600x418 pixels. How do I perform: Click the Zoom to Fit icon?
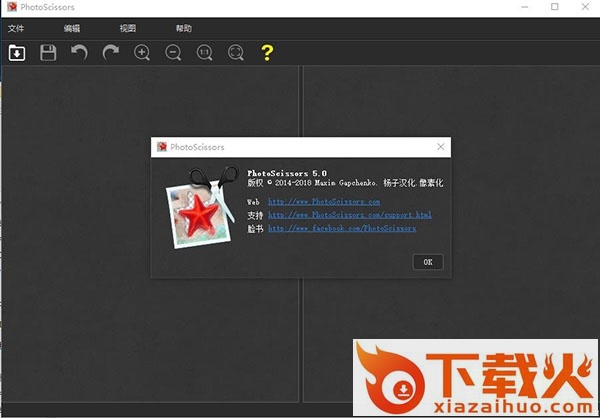[235, 52]
